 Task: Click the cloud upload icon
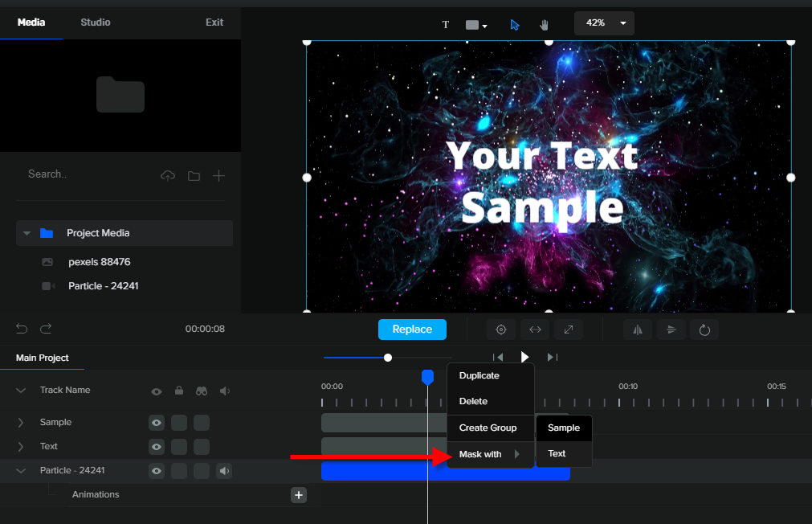pos(168,176)
